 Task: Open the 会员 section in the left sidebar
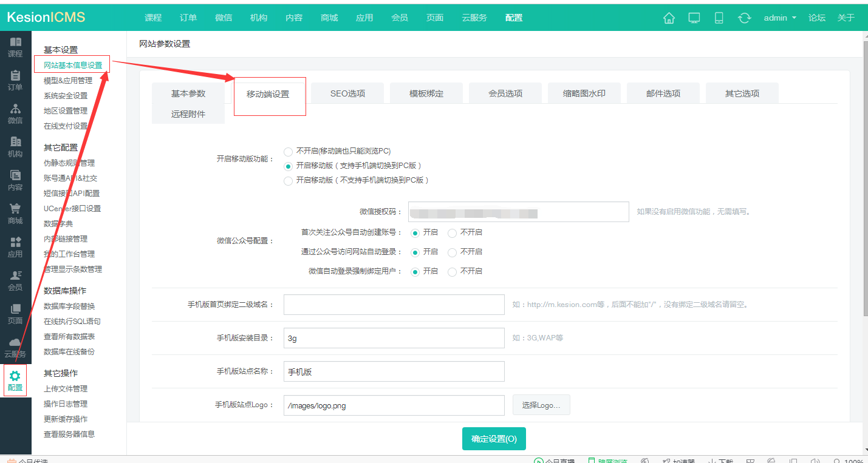pos(16,280)
